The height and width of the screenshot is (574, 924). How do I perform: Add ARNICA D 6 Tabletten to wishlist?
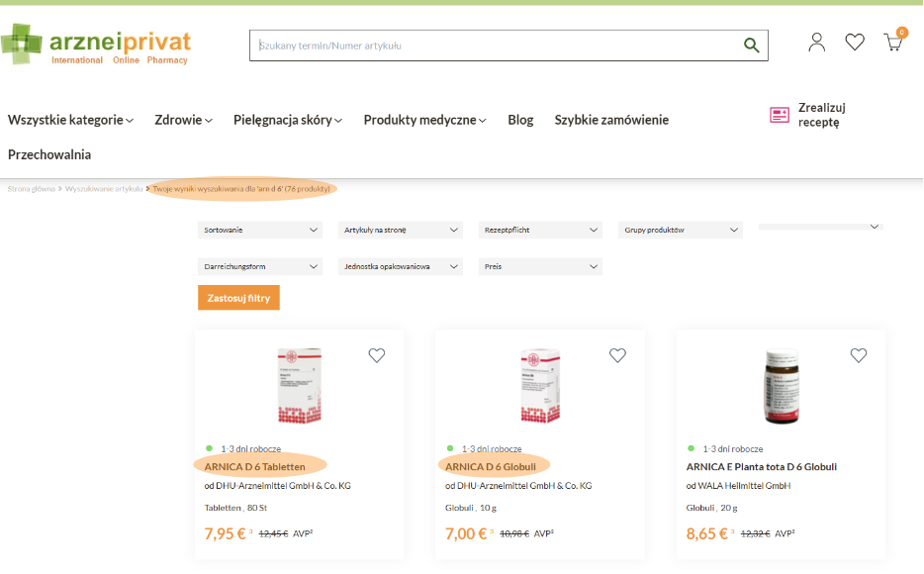tap(377, 355)
